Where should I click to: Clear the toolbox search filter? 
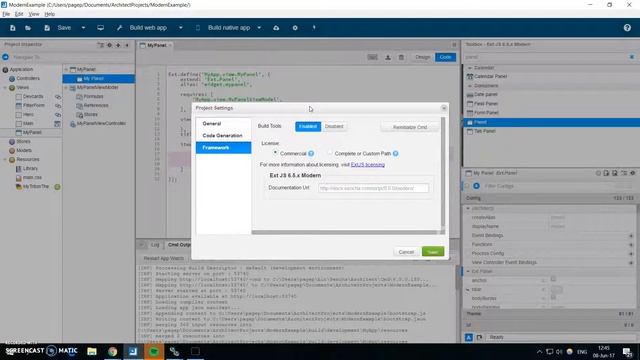[x=632, y=57]
